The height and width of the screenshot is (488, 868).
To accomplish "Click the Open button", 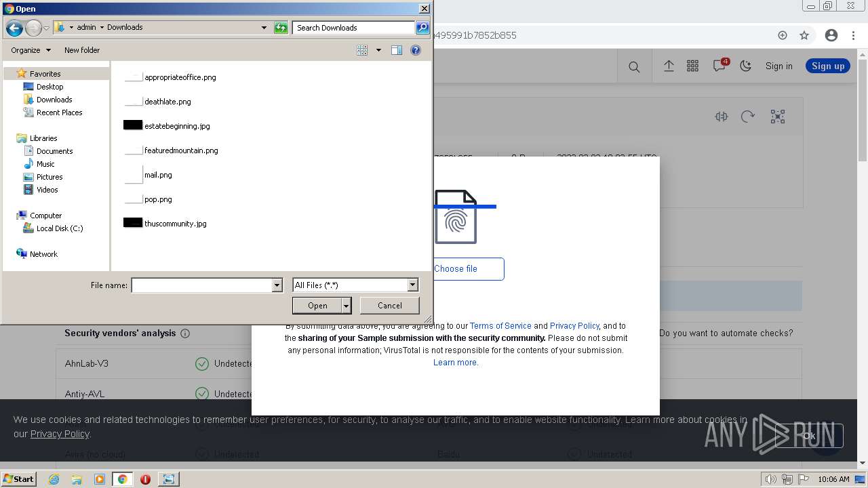I will pos(317,306).
